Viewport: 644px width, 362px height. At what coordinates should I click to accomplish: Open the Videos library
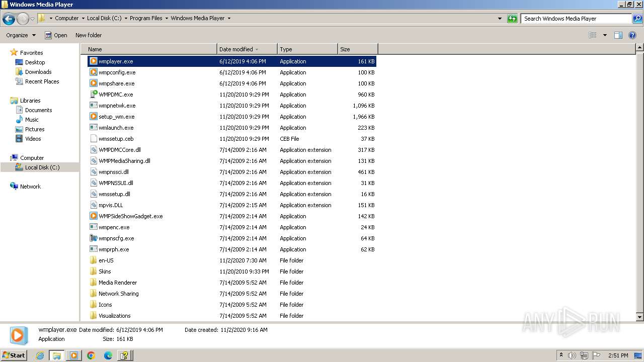point(33,139)
